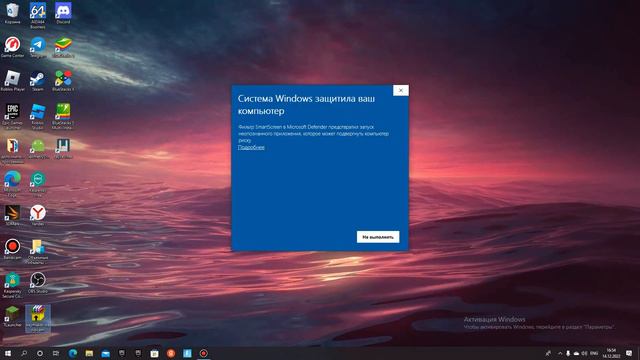Open the Telegram desktop shortcut
This screenshot has height=360, width=640.
pyautogui.click(x=38, y=47)
